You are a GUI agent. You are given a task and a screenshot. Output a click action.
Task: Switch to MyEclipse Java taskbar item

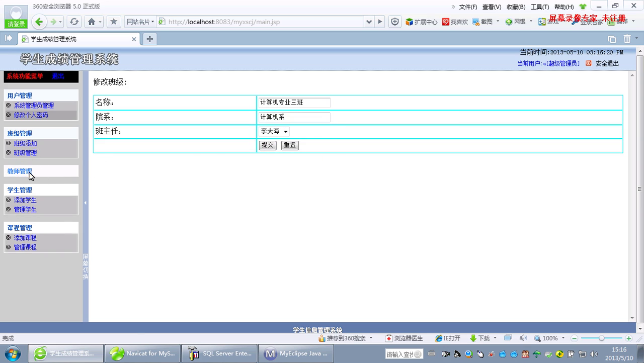(x=296, y=353)
